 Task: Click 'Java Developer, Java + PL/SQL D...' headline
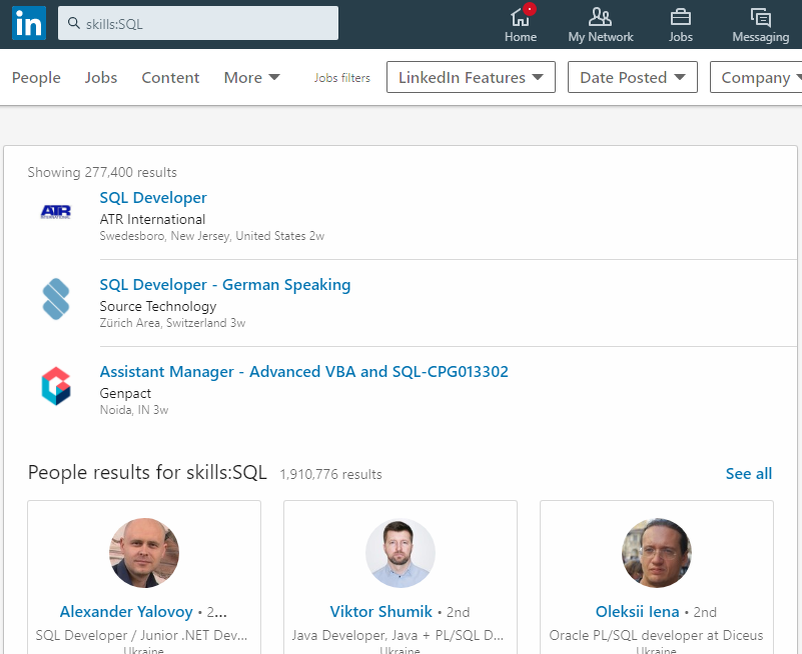point(398,635)
